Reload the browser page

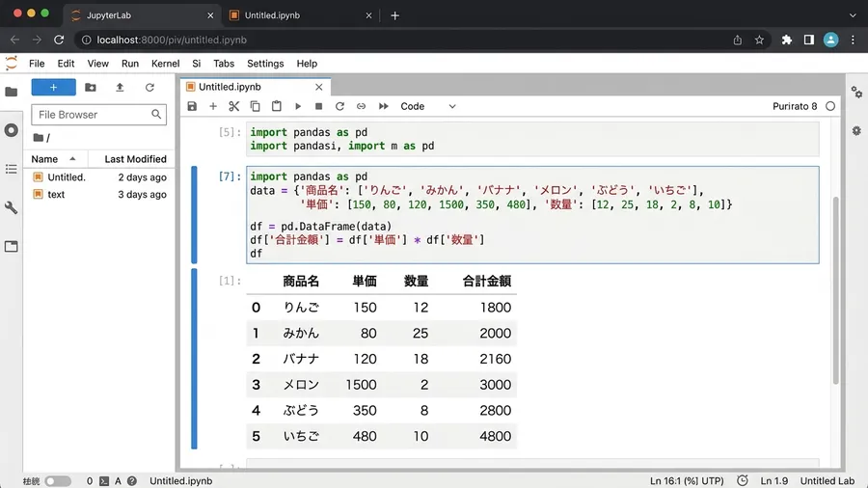click(x=59, y=40)
